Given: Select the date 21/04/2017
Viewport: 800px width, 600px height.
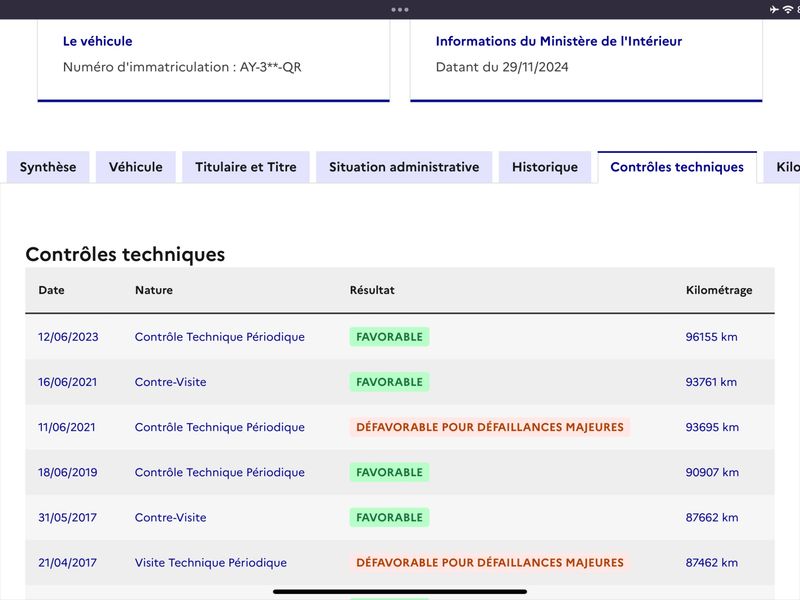Looking at the screenshot, I should [x=67, y=562].
